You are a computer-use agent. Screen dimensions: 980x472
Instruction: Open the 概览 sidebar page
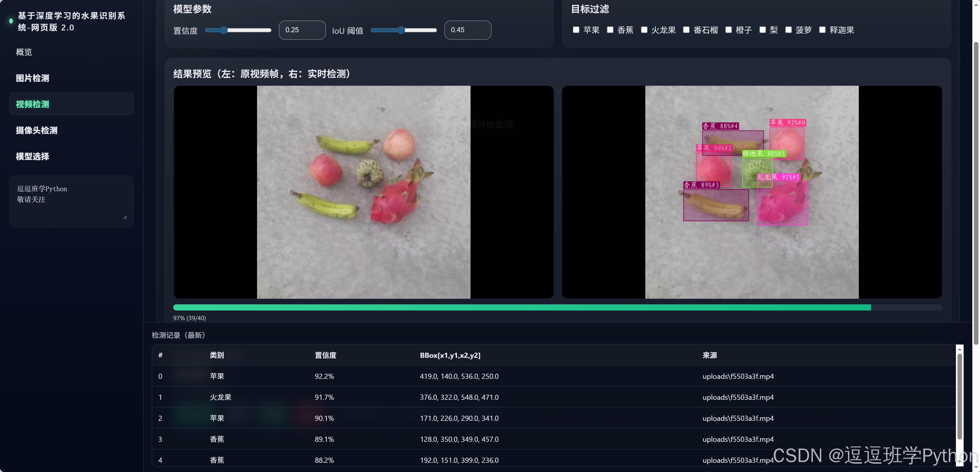point(24,52)
